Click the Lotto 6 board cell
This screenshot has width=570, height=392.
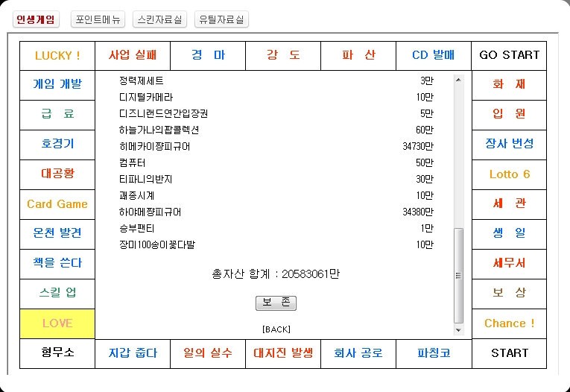tap(509, 174)
